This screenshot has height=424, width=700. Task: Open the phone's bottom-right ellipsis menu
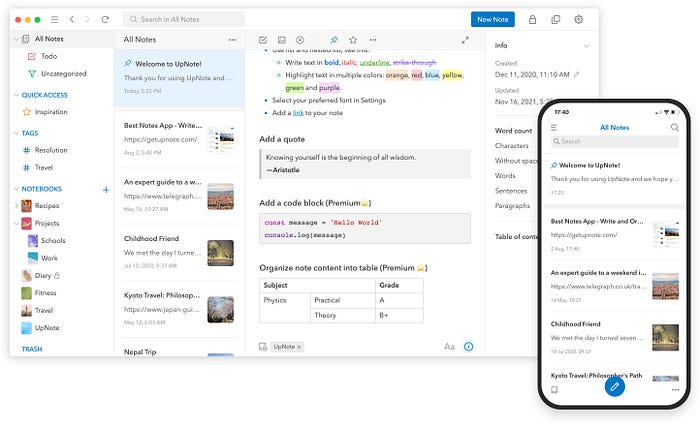[x=675, y=390]
